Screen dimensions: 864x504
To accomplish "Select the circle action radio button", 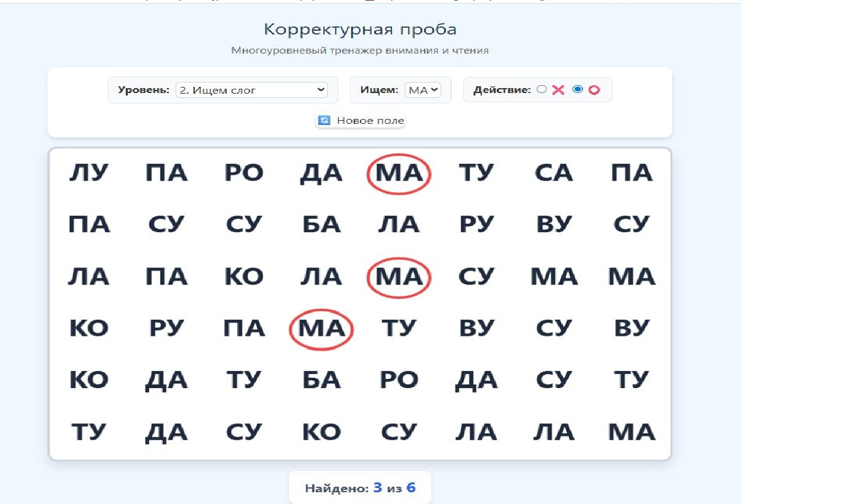I will point(577,89).
